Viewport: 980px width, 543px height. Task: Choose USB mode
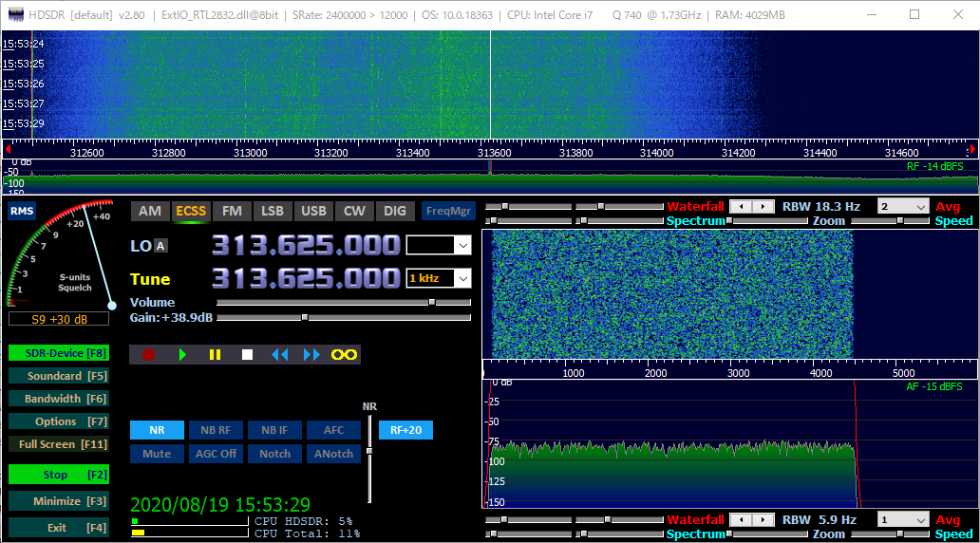point(313,211)
